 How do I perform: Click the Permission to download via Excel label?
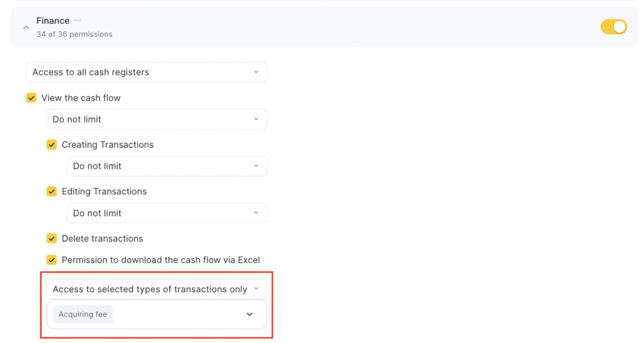(160, 260)
